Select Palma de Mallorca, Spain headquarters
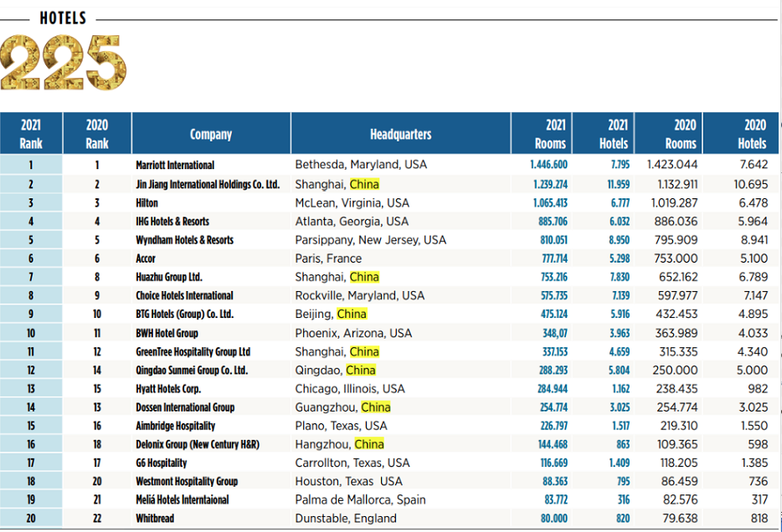This screenshot has height=532, width=782. (361, 500)
